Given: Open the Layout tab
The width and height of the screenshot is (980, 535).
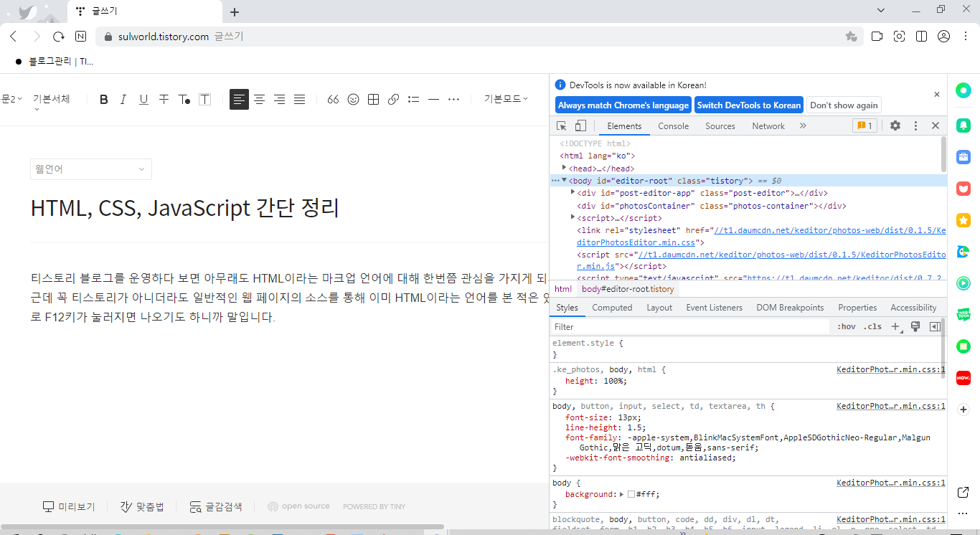Looking at the screenshot, I should pyautogui.click(x=659, y=308).
